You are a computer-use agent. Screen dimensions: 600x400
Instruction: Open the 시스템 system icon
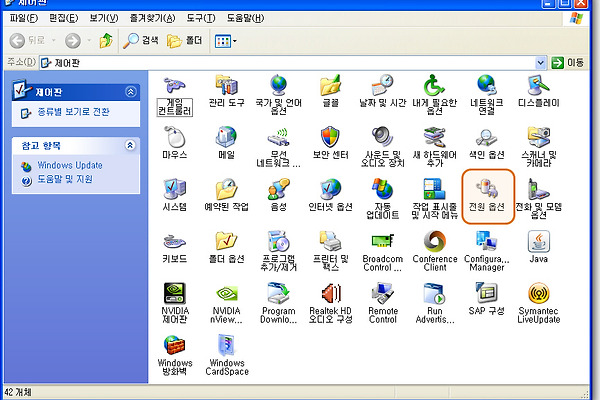(x=174, y=190)
